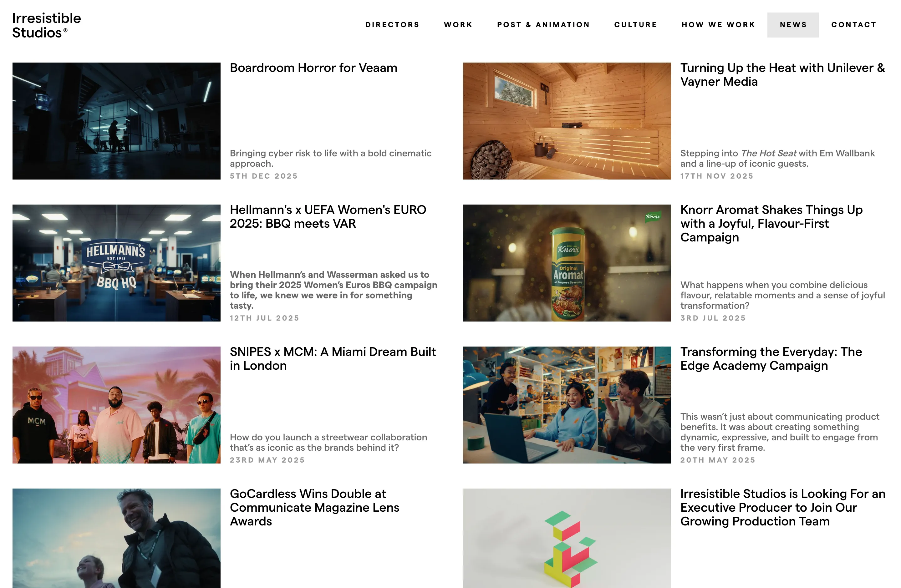Read the SNIPES x MCM Miami Dream article
The height and width of the screenshot is (588, 901).
click(333, 359)
